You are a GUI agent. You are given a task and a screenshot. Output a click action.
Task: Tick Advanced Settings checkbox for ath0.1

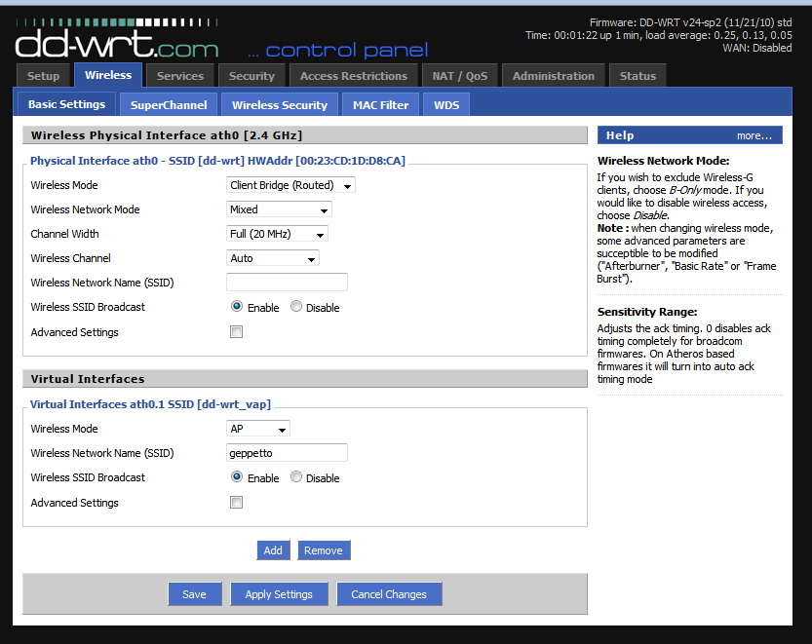[236, 502]
